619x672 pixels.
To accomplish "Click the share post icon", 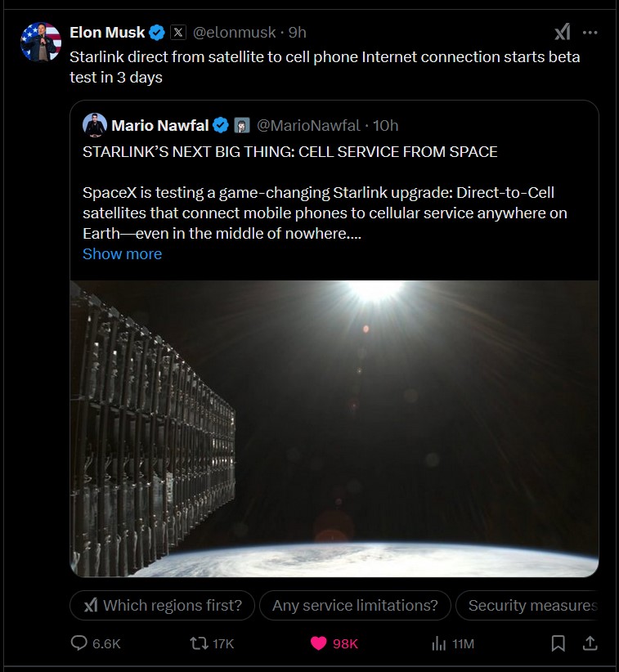I will [x=589, y=643].
